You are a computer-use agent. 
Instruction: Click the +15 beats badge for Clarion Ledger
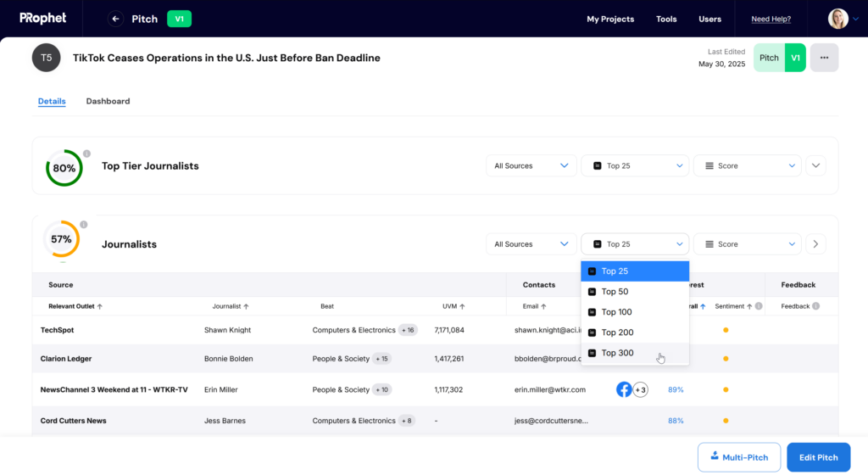[382, 359]
